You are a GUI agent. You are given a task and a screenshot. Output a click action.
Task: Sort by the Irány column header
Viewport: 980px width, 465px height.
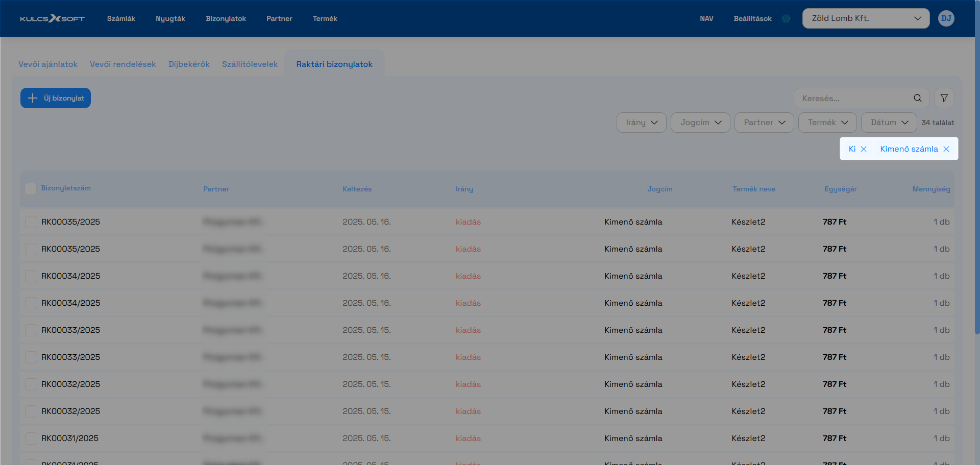pos(464,189)
